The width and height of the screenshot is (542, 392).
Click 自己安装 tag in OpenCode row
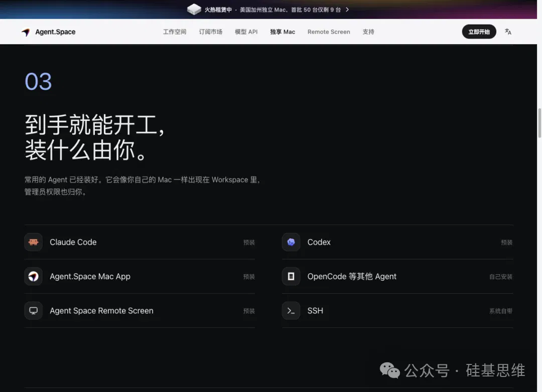click(x=501, y=277)
